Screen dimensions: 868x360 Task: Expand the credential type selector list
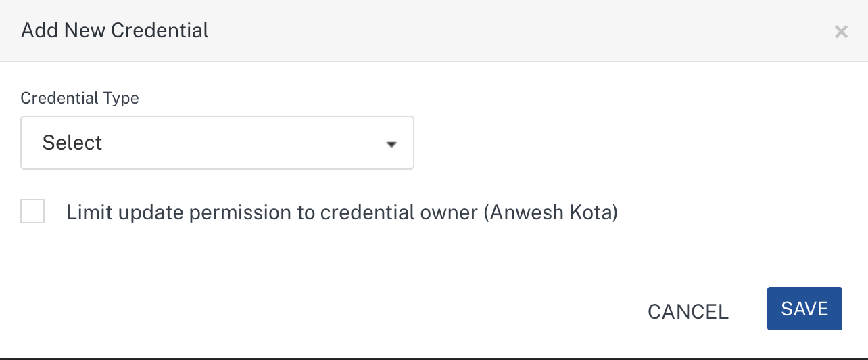(x=217, y=143)
